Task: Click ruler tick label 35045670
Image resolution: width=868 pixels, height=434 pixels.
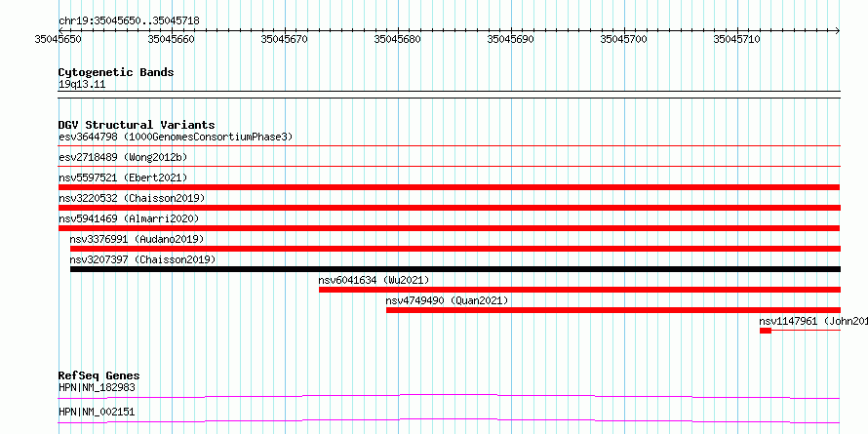Action: 285,39
